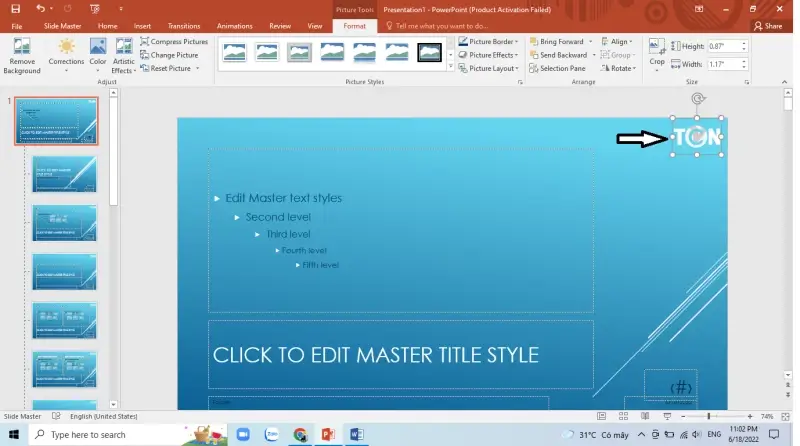Open the Animations ribbon tab

(x=234, y=25)
